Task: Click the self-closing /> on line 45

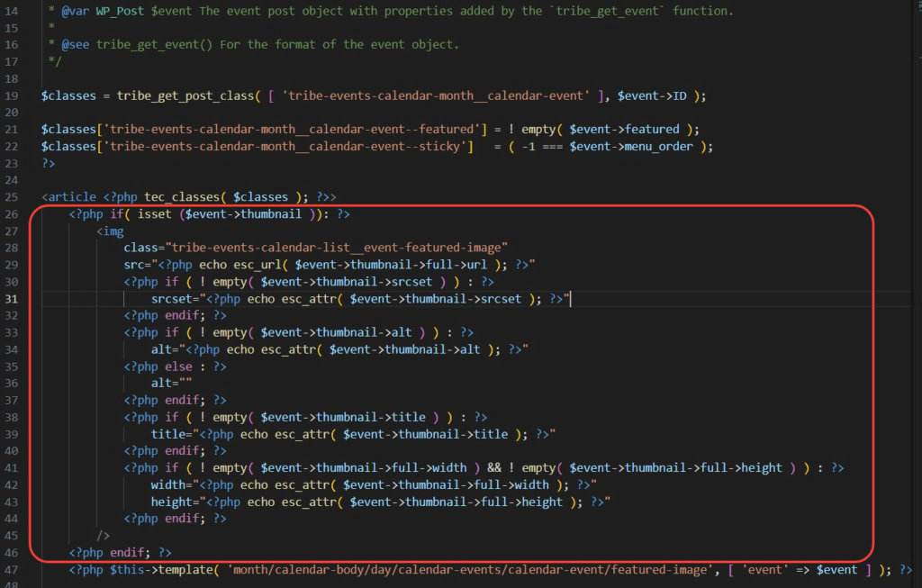Action: pyautogui.click(x=104, y=536)
